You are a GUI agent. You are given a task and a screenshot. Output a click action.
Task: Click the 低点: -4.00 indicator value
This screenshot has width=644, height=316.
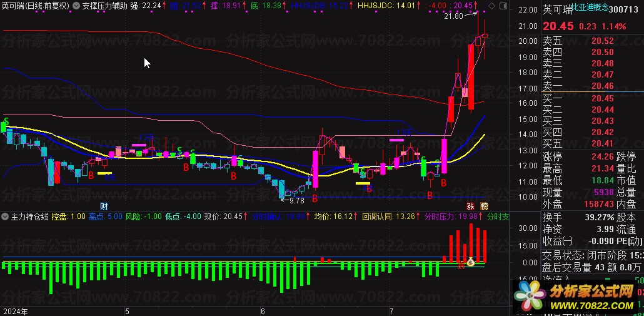pos(183,217)
